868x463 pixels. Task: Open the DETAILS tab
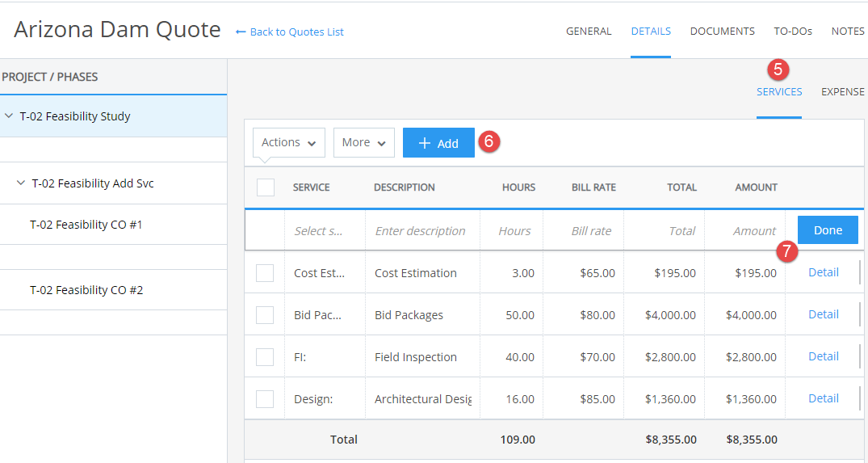pyautogui.click(x=651, y=32)
